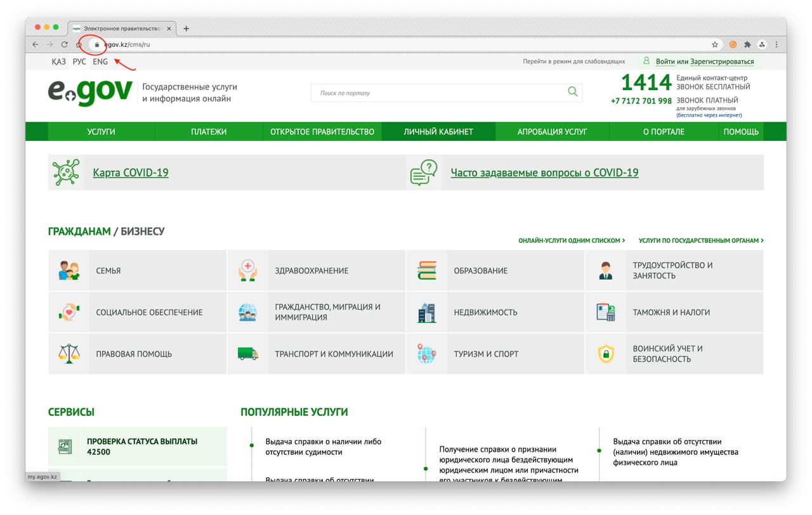
Task: Select the БИЗНЕСУ tab
Action: 143,231
